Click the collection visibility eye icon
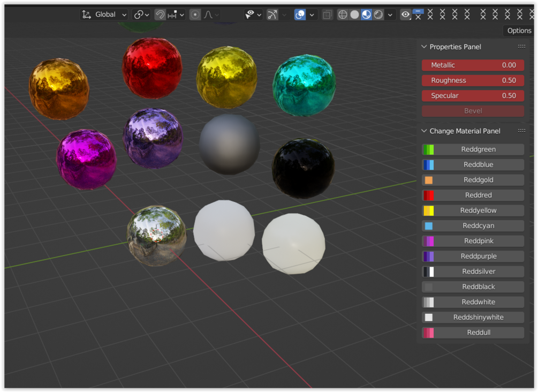Image resolution: width=538 pixels, height=392 pixels. tap(406, 14)
